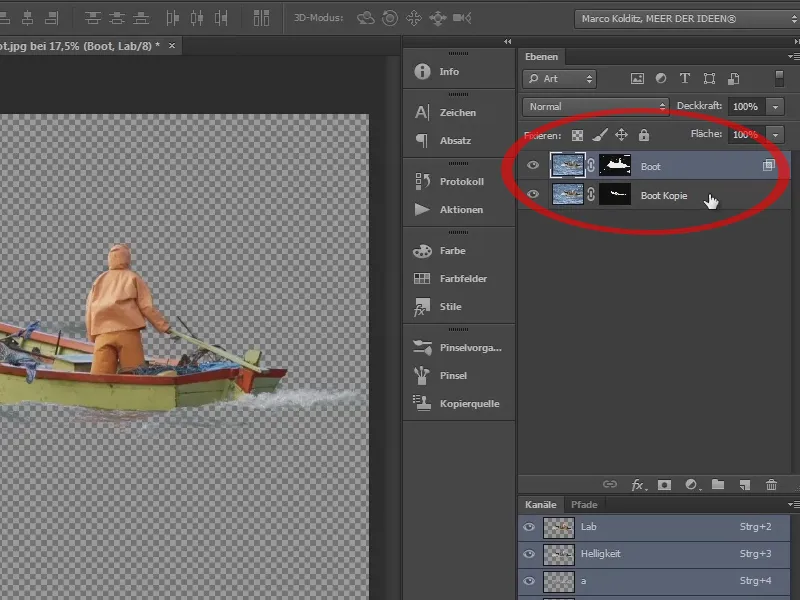Open workspace dropdown Marco Kolditz, MEER DER IDEEN
This screenshot has height=600, width=800.
687,19
